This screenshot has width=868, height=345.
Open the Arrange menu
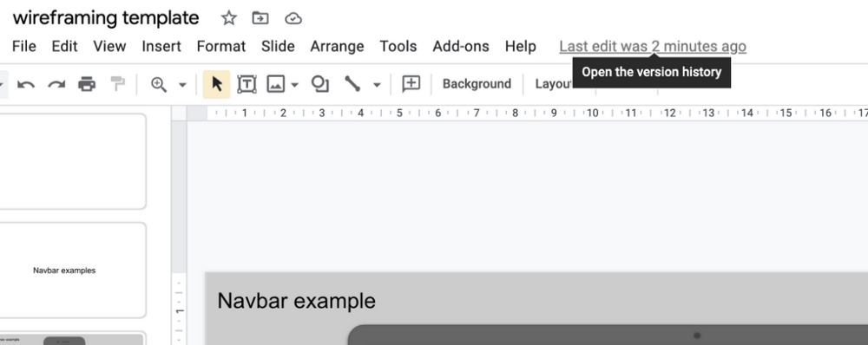pyautogui.click(x=337, y=47)
